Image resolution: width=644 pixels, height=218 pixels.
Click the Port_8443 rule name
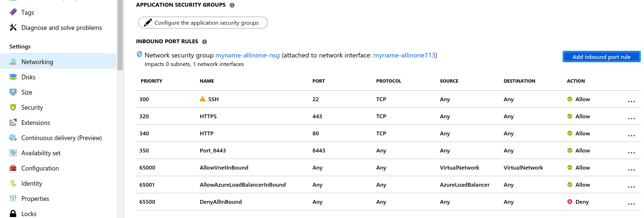213,151
